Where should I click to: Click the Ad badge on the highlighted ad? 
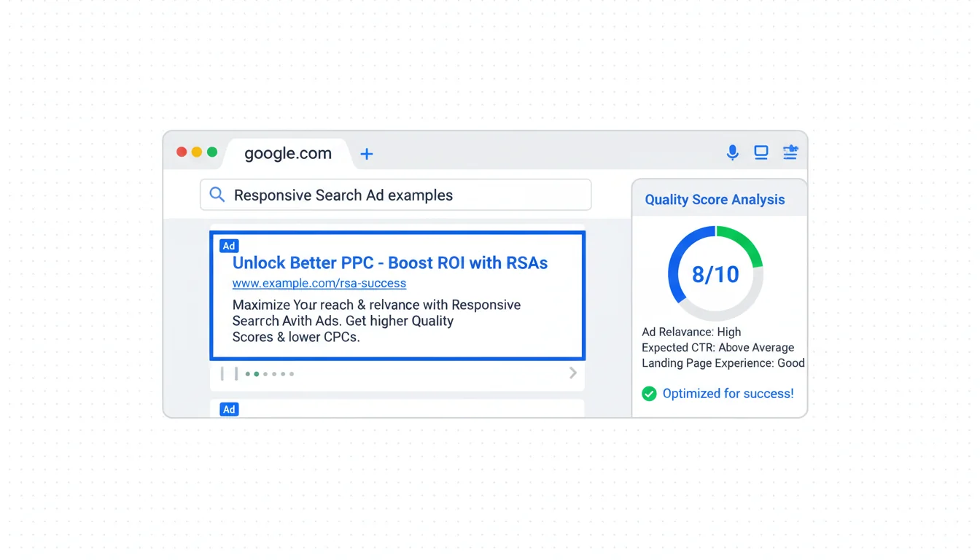(x=229, y=246)
